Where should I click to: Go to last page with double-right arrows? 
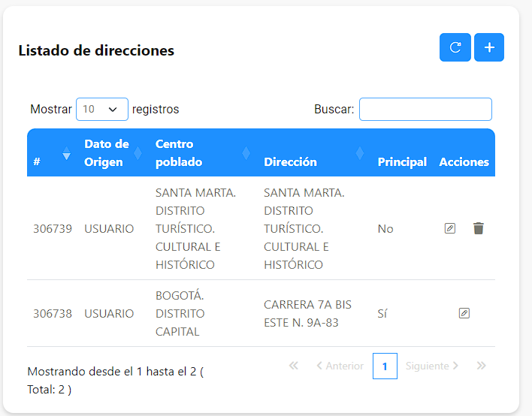click(x=481, y=366)
